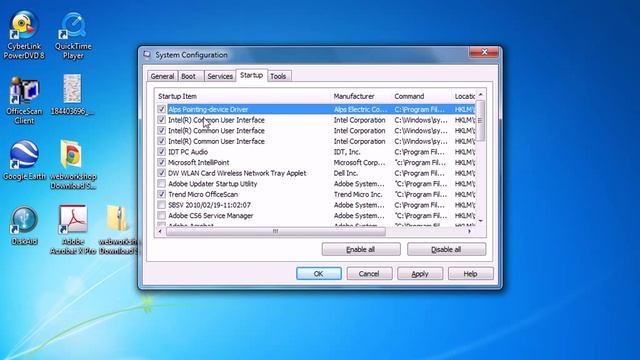Open Adobe Acrobat X Pro shortcut
The height and width of the screenshot is (360, 640).
click(73, 229)
